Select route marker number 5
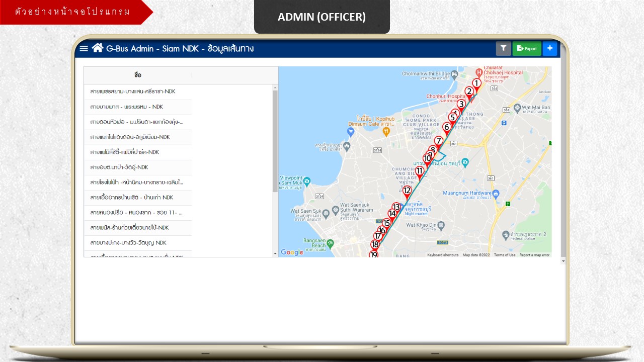This screenshot has height=362, width=644. (453, 119)
